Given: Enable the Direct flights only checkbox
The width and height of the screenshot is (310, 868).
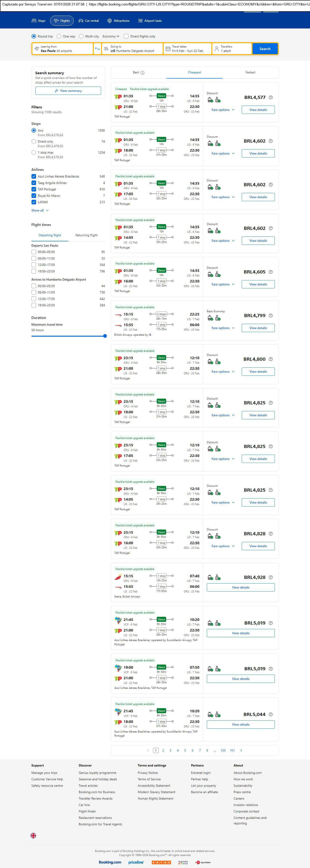Looking at the screenshot, I should (126, 36).
